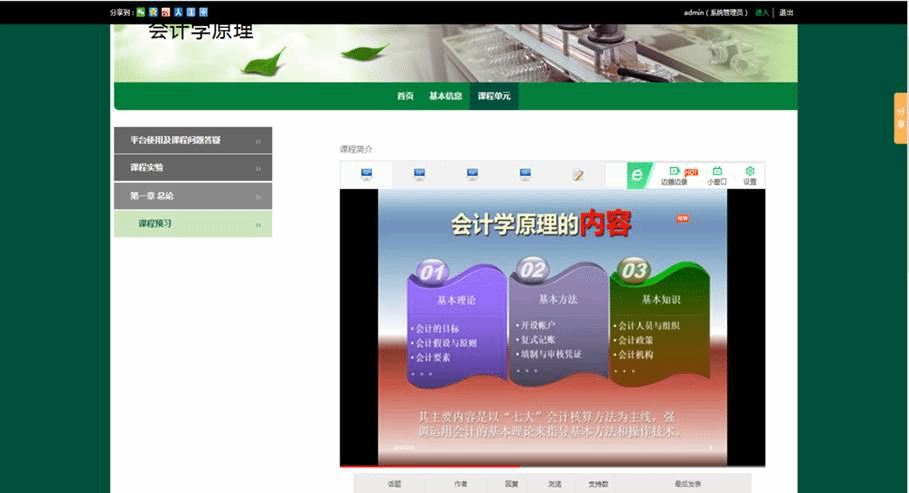Open 小窗口 mini window mode
The width and height of the screenshot is (909, 493).
pos(717,175)
